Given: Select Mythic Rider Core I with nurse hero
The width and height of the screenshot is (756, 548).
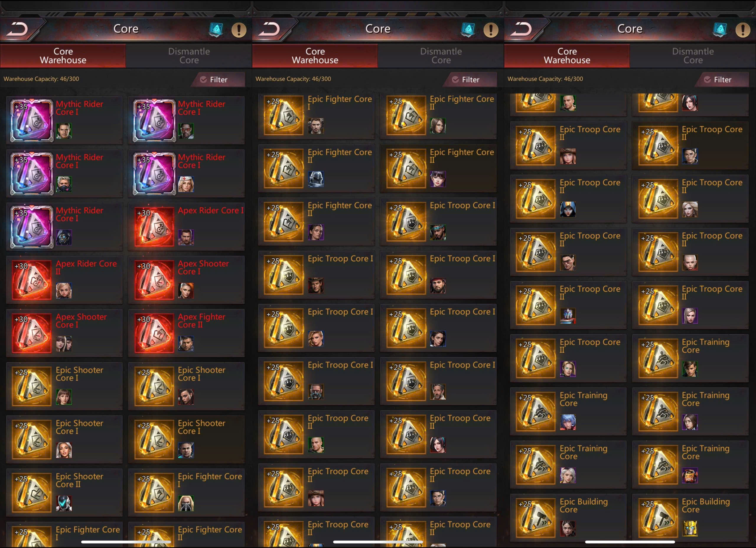Looking at the screenshot, I should (x=186, y=174).
